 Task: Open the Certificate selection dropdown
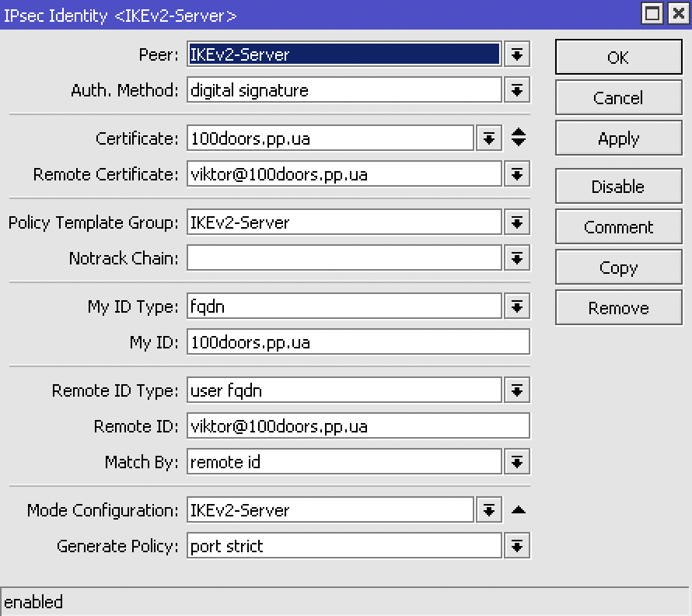(488, 138)
